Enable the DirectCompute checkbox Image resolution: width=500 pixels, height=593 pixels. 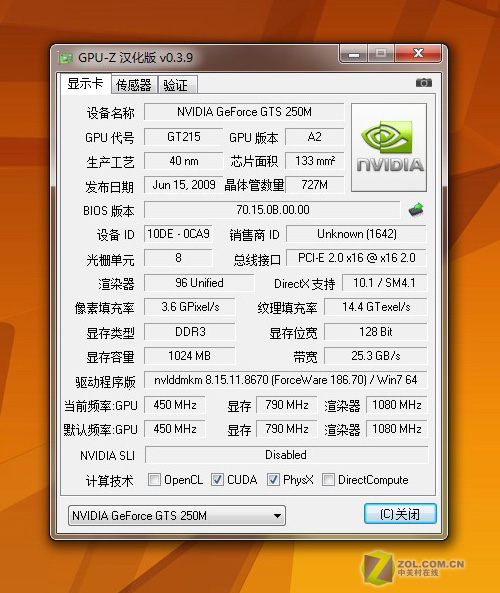[x=328, y=480]
